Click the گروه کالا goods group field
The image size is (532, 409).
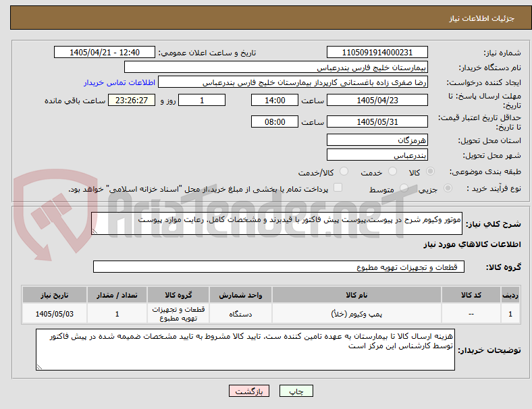(x=279, y=267)
